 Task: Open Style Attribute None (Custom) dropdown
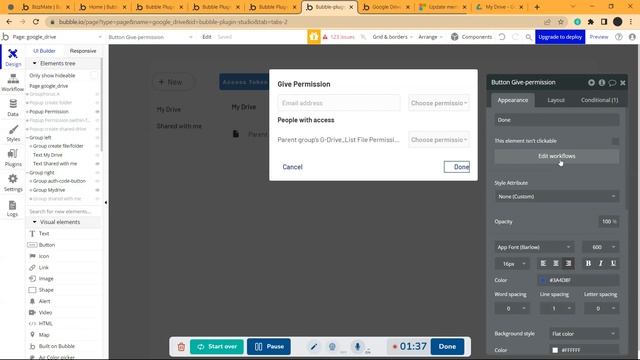pos(557,196)
